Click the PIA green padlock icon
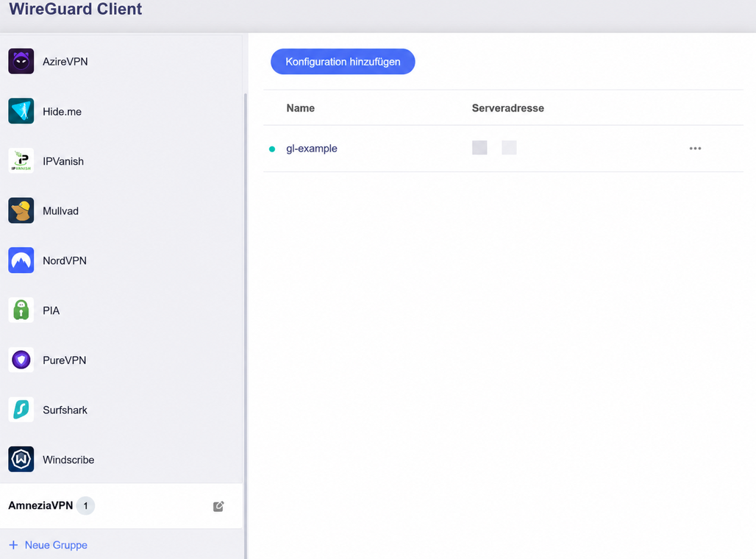Image resolution: width=756 pixels, height=559 pixels. point(21,310)
